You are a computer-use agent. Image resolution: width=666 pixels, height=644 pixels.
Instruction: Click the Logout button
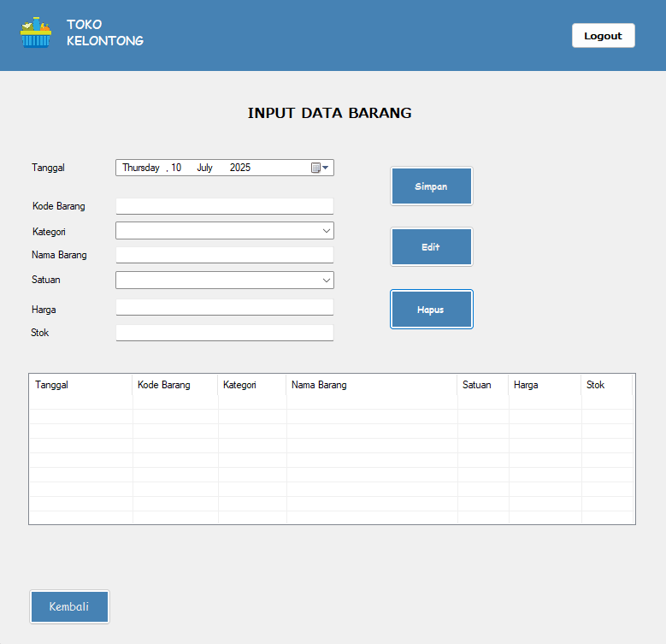(x=603, y=36)
